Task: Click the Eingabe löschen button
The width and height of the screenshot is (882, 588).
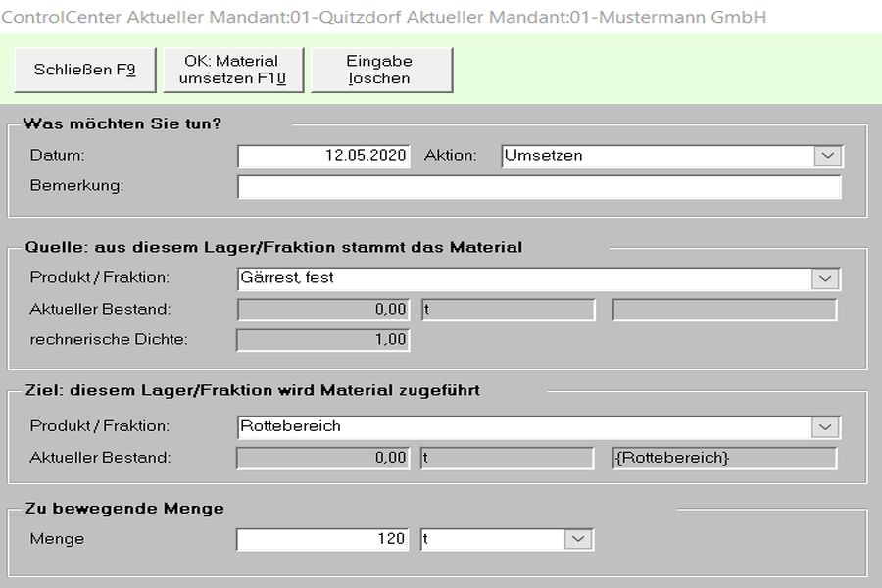Action: [381, 70]
